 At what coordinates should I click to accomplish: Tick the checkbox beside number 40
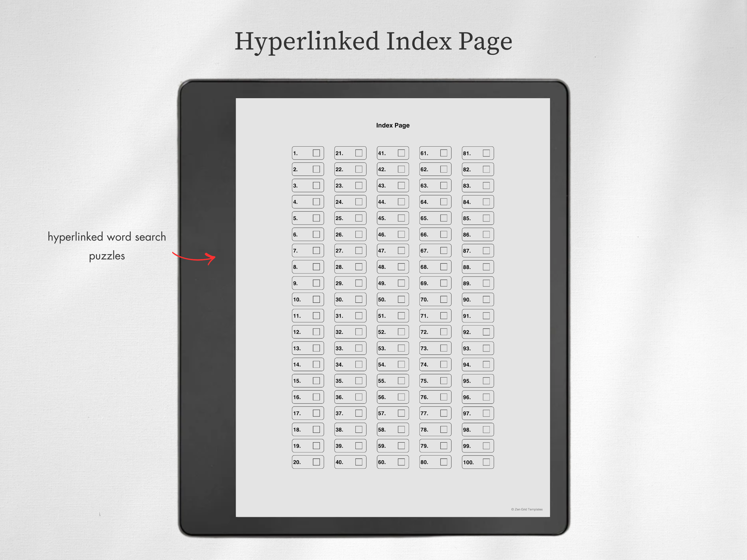[359, 462]
